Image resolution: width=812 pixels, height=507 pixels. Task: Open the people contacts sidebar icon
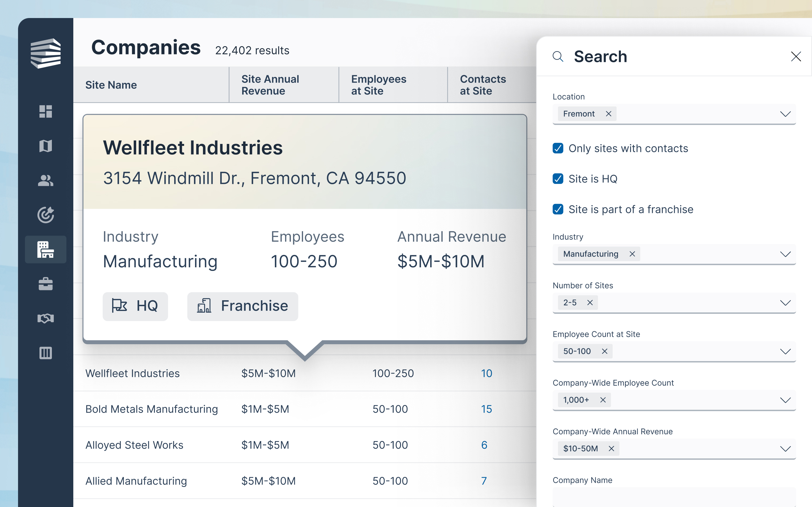[46, 181]
